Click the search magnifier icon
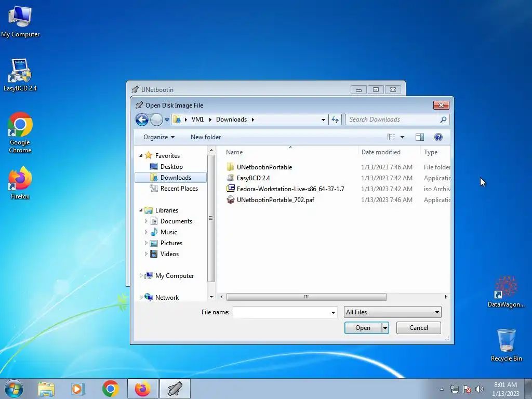The width and height of the screenshot is (532, 399). (443, 119)
